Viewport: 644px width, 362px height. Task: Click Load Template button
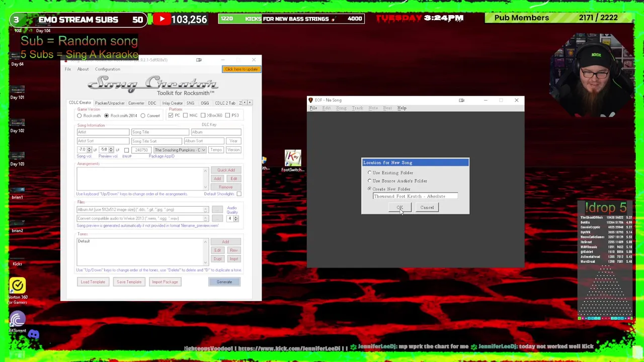tap(93, 282)
